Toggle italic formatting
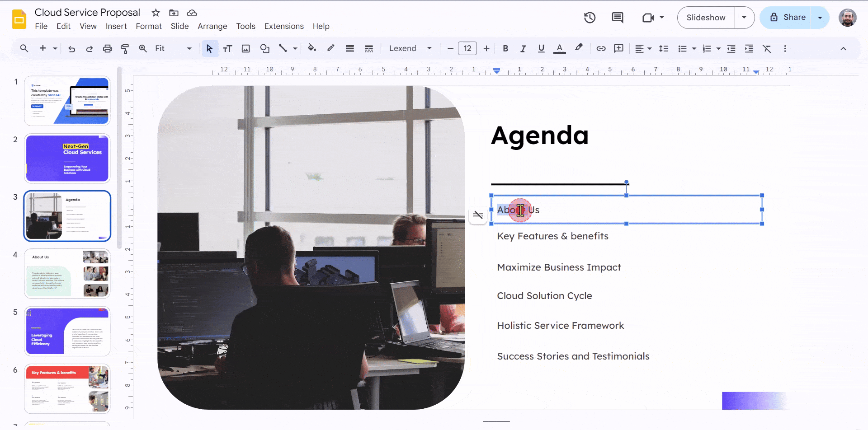 523,48
